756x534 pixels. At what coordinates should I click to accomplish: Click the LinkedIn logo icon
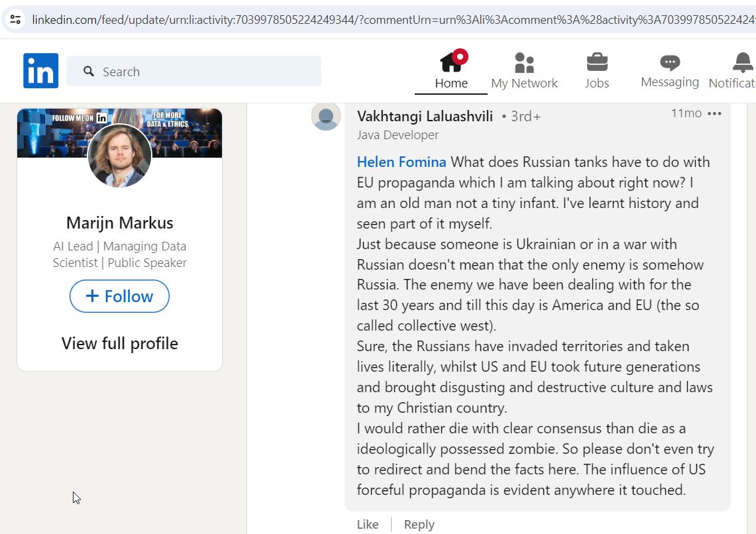click(40, 71)
